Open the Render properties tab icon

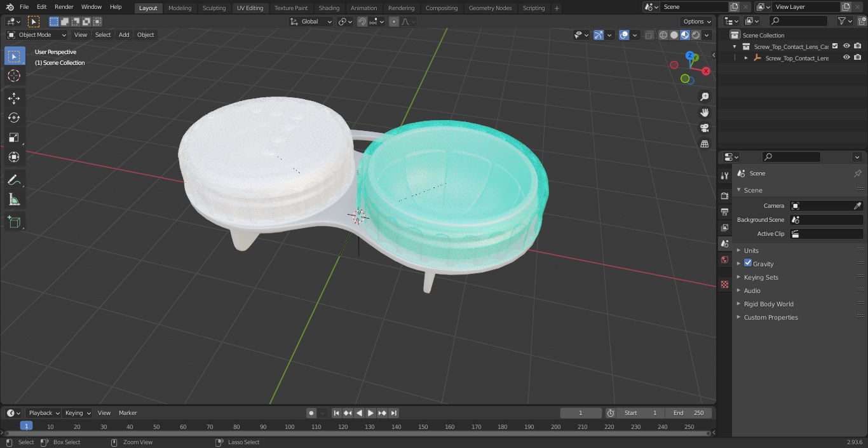coord(724,196)
